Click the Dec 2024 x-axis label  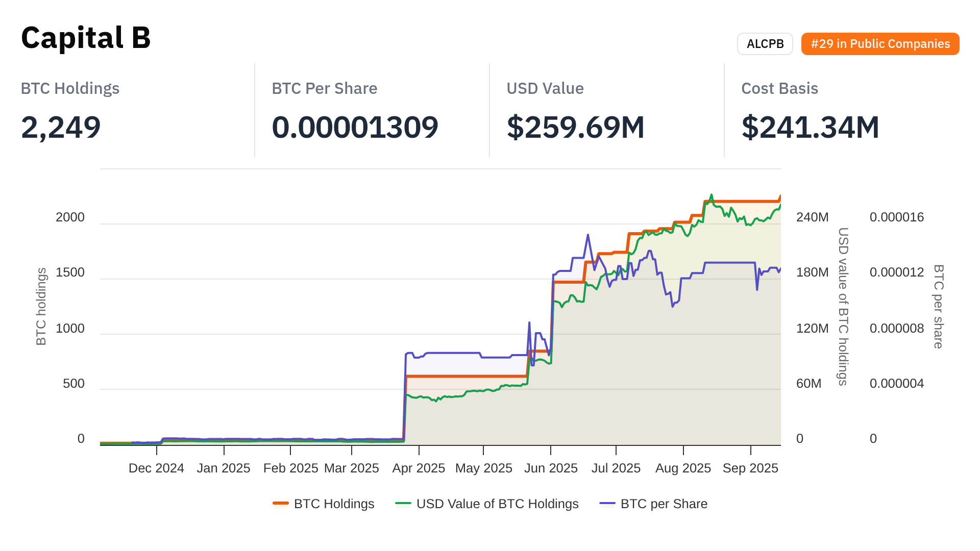[156, 468]
